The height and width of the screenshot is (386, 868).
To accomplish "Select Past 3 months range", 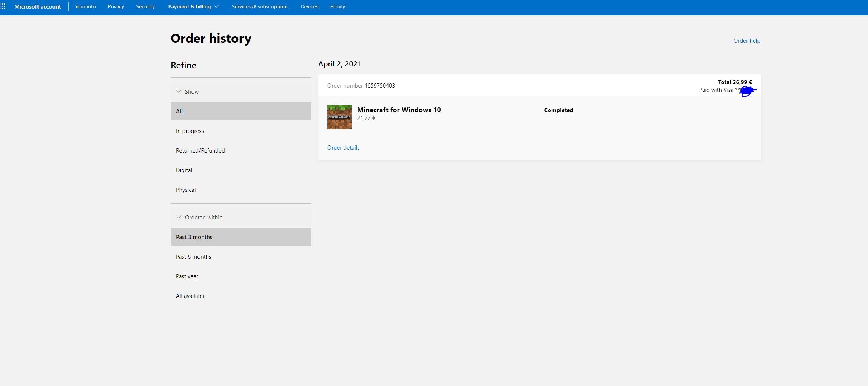I will (x=241, y=237).
